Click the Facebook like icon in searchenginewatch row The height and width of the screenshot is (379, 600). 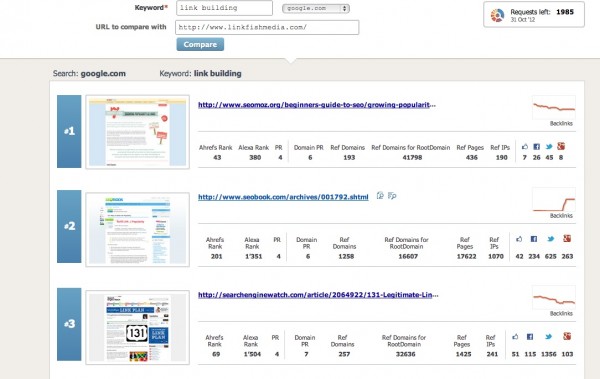(x=515, y=337)
